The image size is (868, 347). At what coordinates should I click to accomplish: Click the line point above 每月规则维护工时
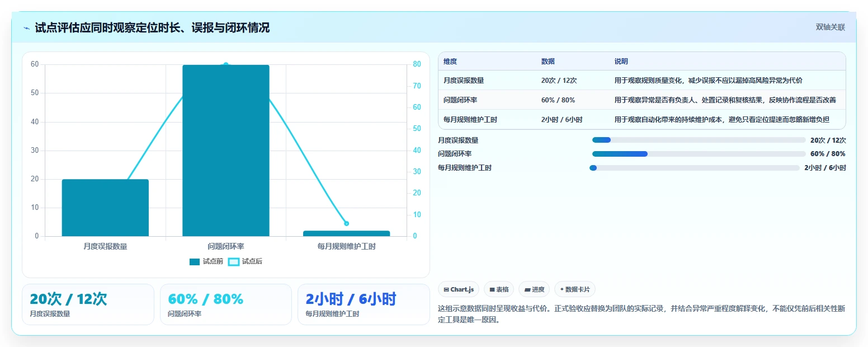pos(346,223)
